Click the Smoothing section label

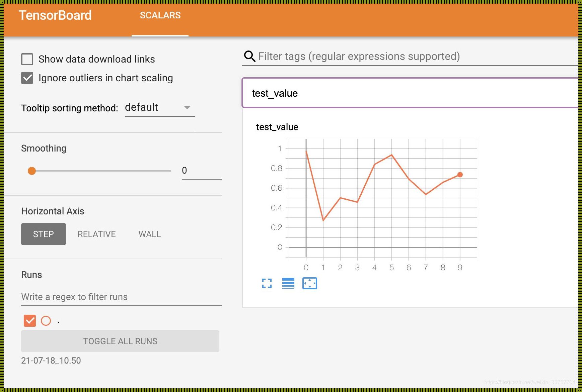coord(44,149)
